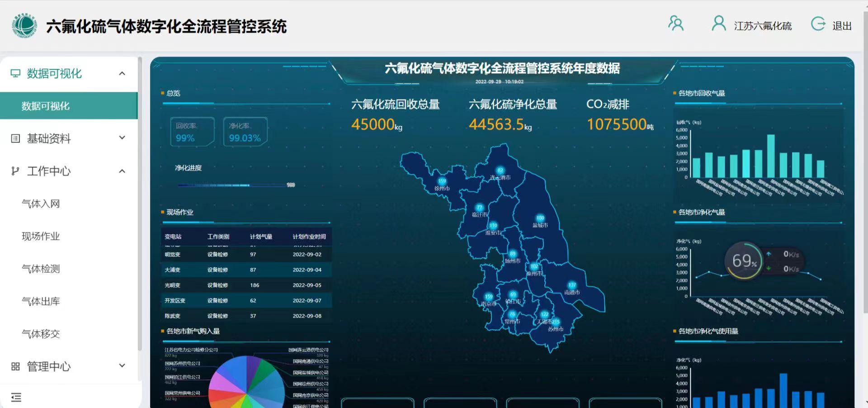868x408 pixels.
Task: Click the monitor icon beside 数据可视化
Action: [x=15, y=73]
